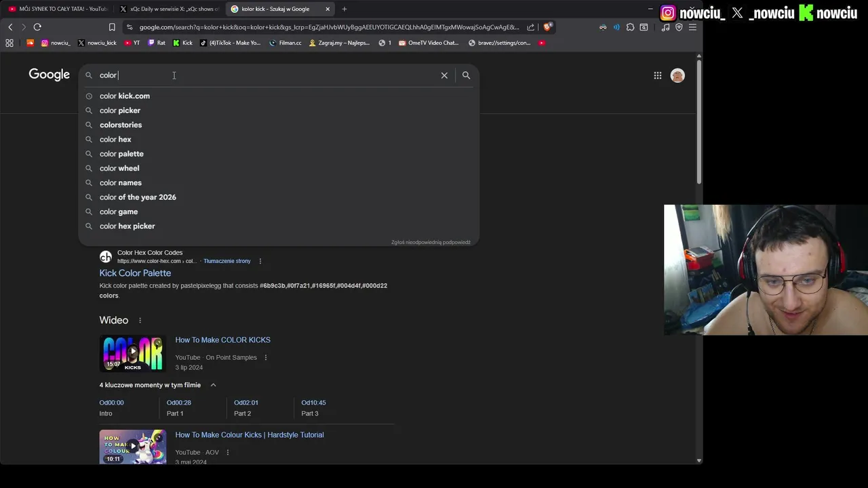The image size is (868, 488).
Task: Choose suggestion 'color hex'
Action: coord(279,140)
